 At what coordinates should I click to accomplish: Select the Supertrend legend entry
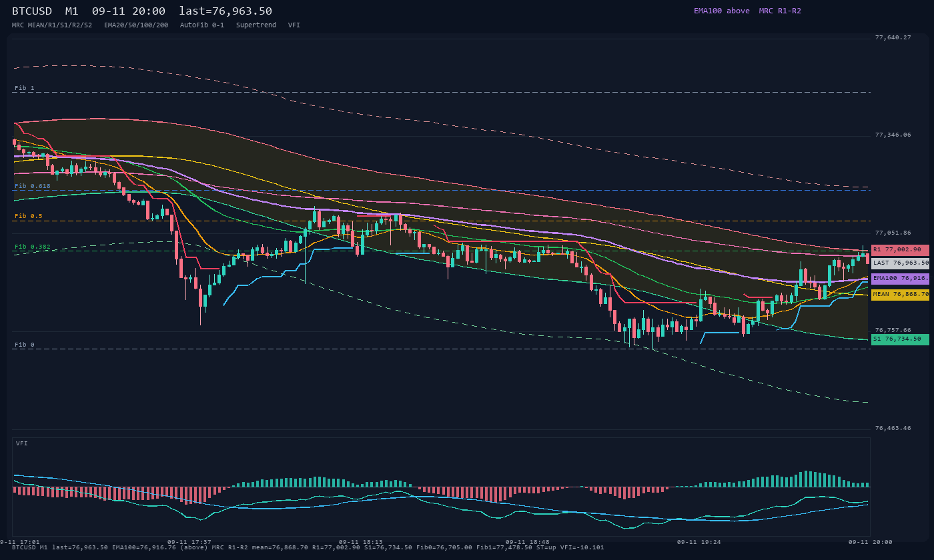click(x=256, y=25)
